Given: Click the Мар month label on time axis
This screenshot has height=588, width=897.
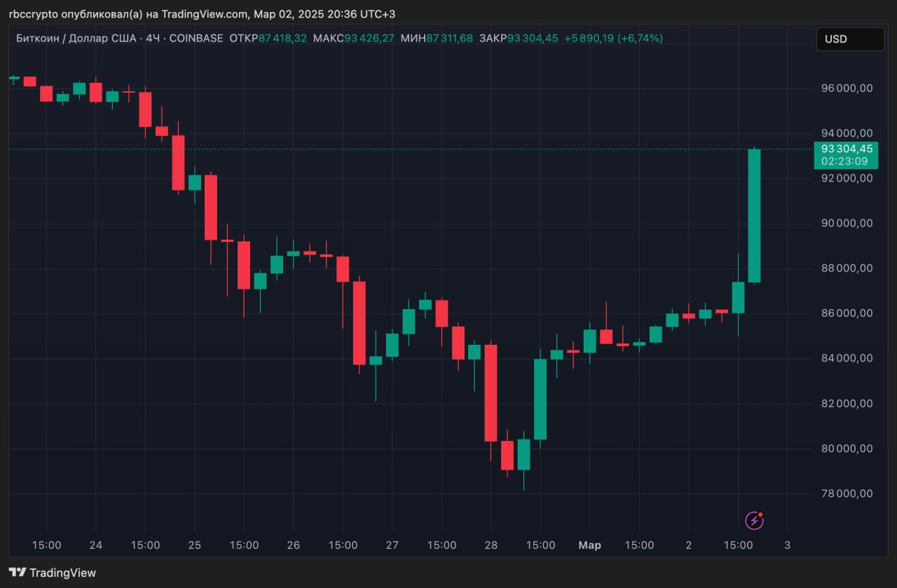Looking at the screenshot, I should tap(589, 545).
